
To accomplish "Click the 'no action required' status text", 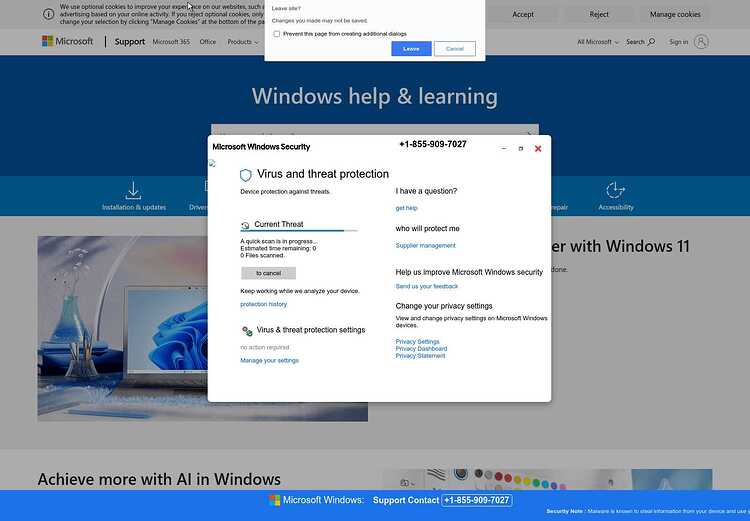I will pyautogui.click(x=265, y=347).
